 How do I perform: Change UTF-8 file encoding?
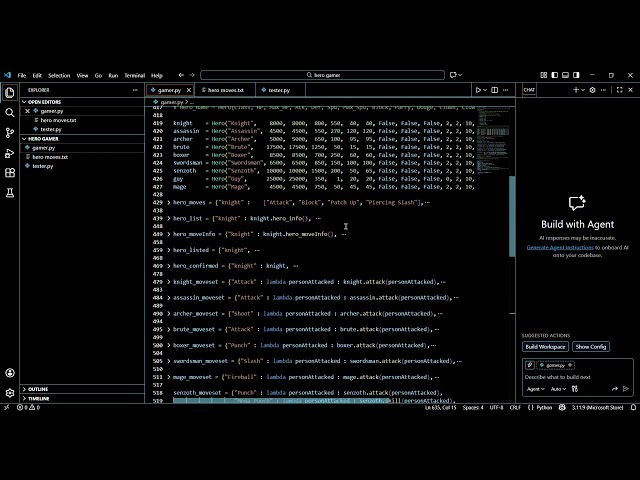[x=496, y=407]
